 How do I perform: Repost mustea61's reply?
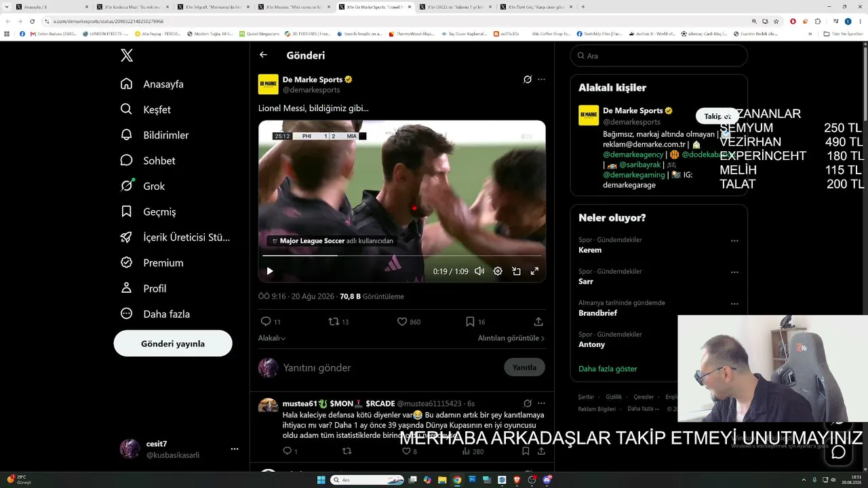point(347,451)
